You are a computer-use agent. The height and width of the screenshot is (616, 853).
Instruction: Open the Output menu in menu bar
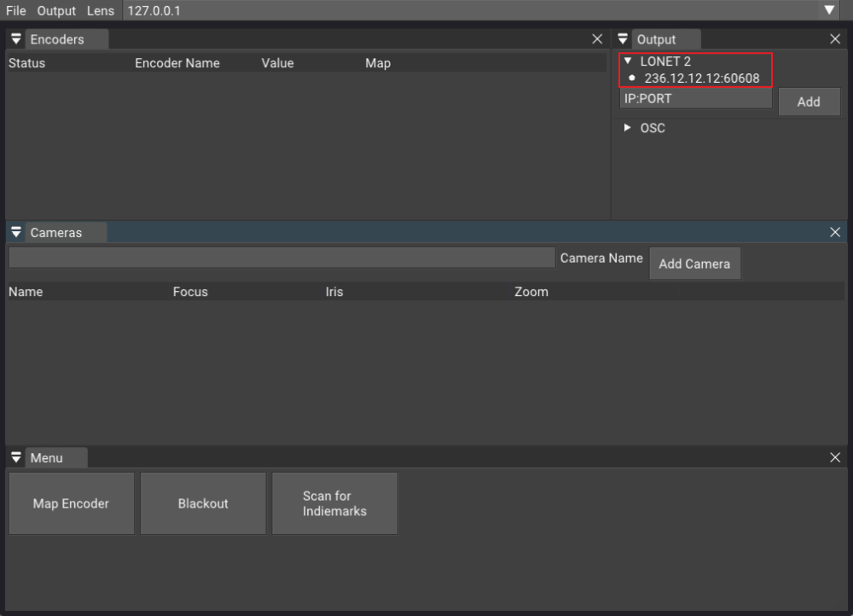(56, 11)
